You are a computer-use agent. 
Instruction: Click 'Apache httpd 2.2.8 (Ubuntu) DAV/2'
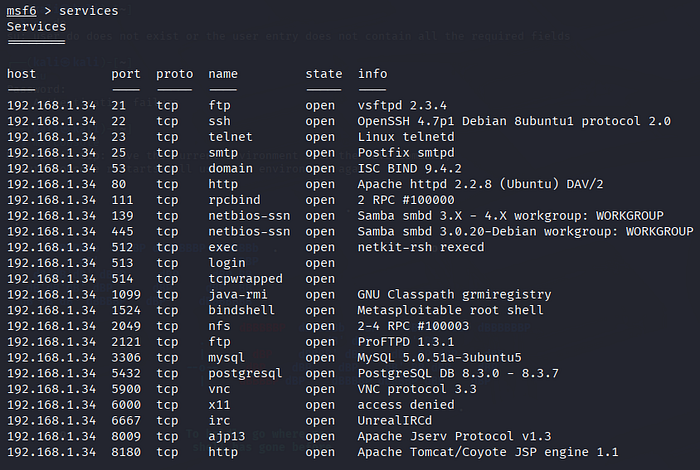480,184
